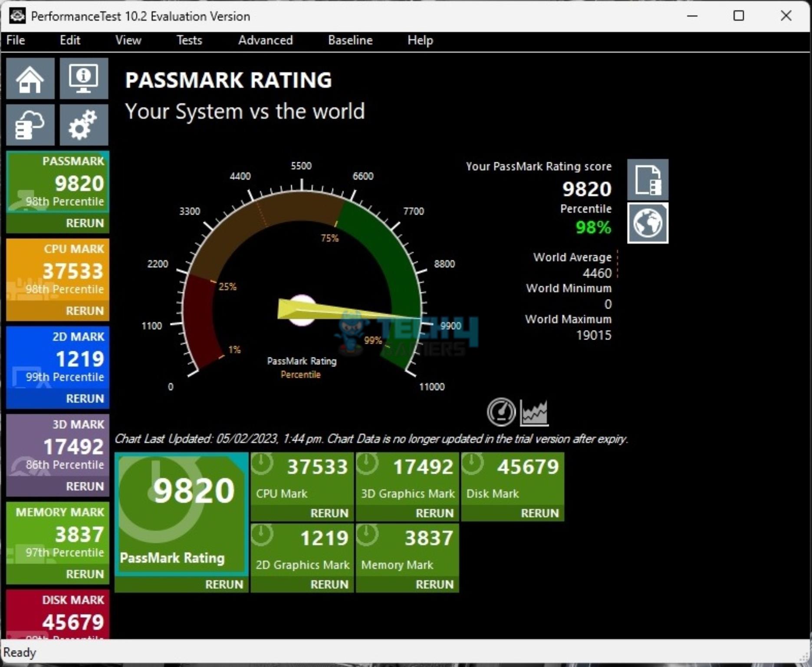This screenshot has height=667, width=812.
Task: Select the world globe comparison icon
Action: point(648,223)
